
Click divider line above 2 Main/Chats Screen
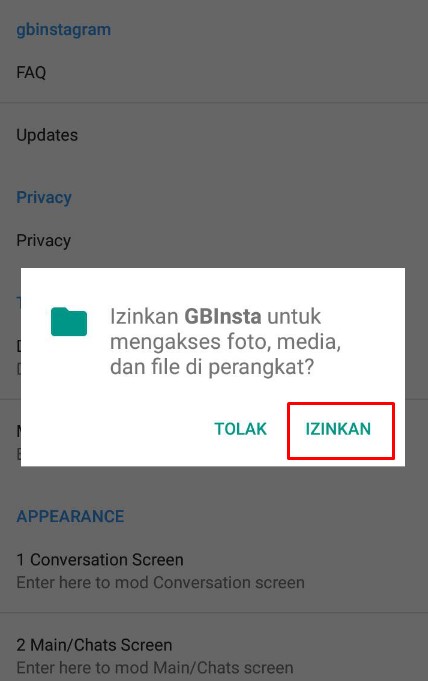[214, 613]
